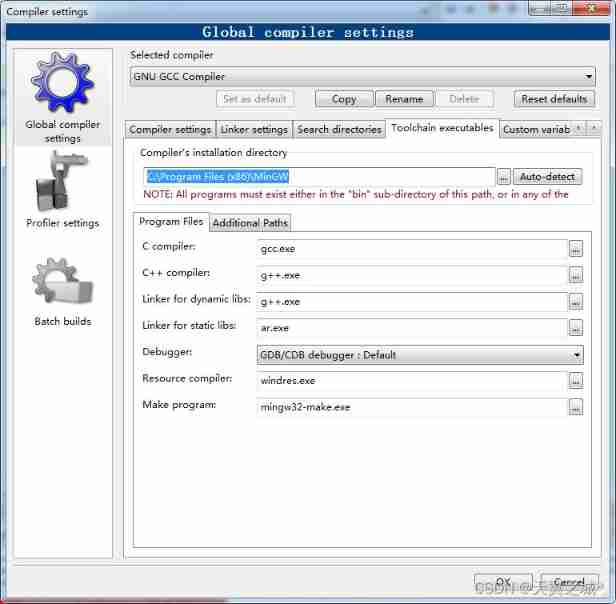This screenshot has width=616, height=604.
Task: Open the Debugger selection dropdown
Action: pos(420,355)
